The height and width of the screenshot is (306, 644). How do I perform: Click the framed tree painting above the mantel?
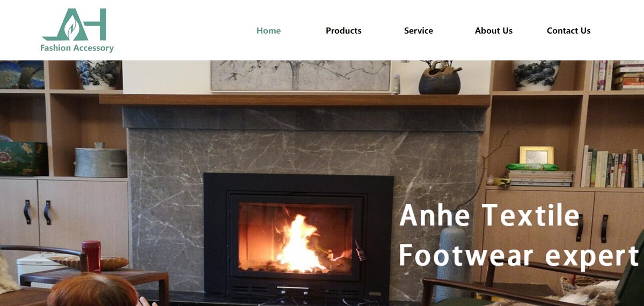[301, 76]
